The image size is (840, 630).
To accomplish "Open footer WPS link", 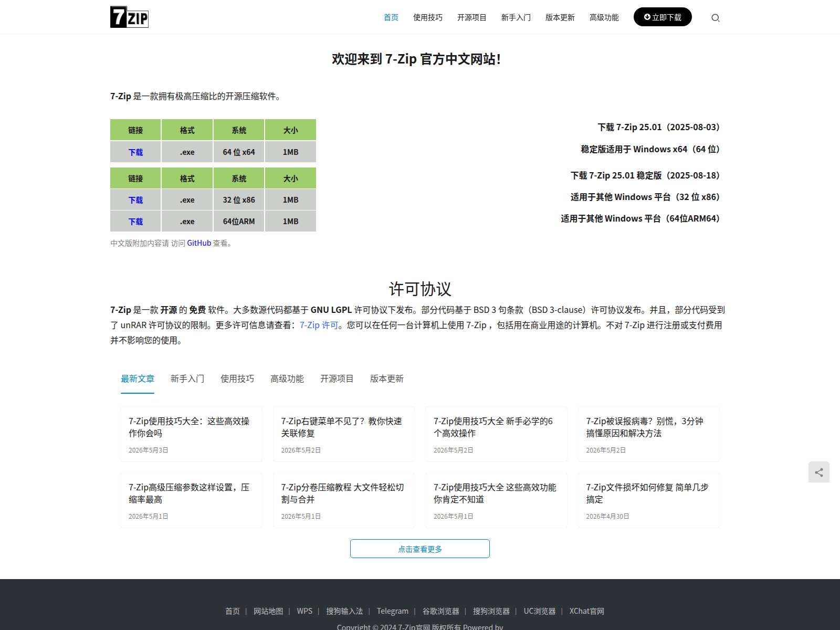I will pyautogui.click(x=304, y=611).
